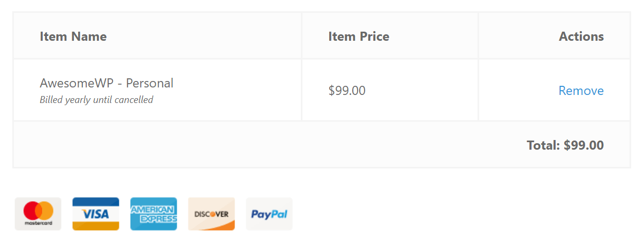Pick the Discover card icon
Image resolution: width=644 pixels, height=243 pixels.
[x=211, y=214]
